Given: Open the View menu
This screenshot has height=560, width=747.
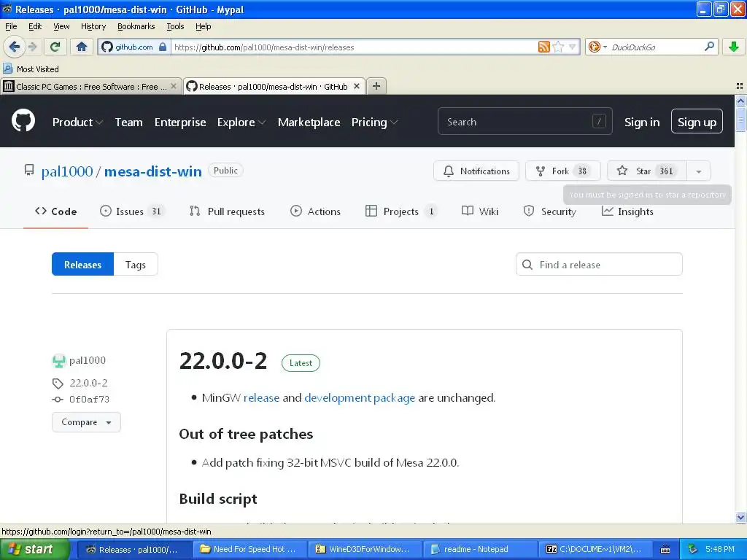Looking at the screenshot, I should [61, 26].
